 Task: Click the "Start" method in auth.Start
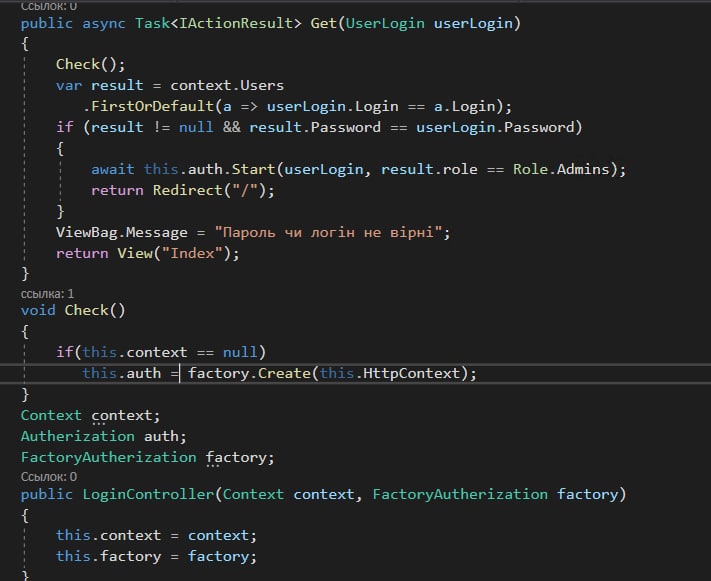tap(253, 169)
